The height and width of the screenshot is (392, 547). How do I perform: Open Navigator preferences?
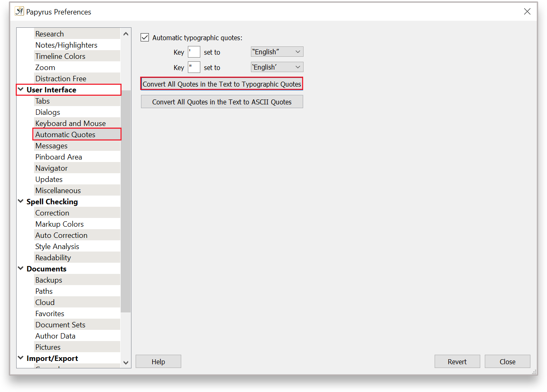[77, 168]
